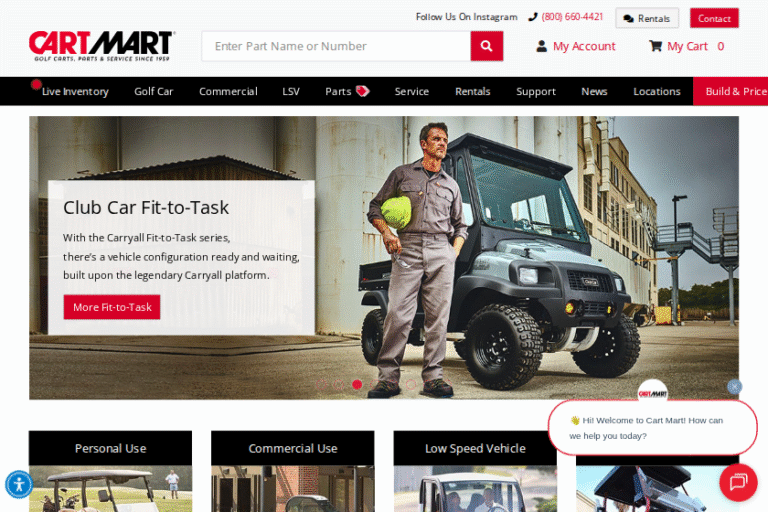Open Service menu
Screen dimensions: 768x512
(411, 92)
